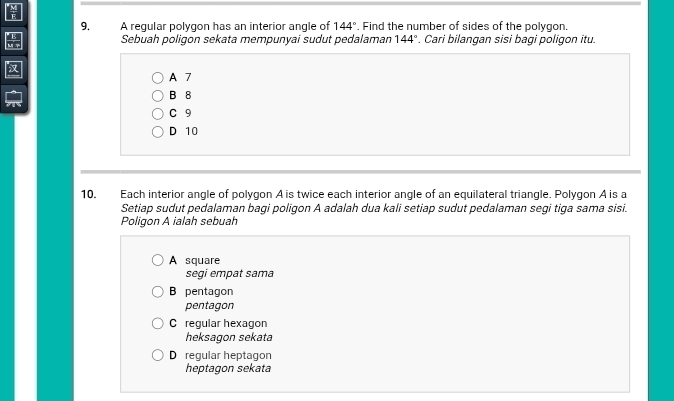Click the Chinese character language icon
Image resolution: width=674 pixels, height=401 pixels.
point(13,69)
